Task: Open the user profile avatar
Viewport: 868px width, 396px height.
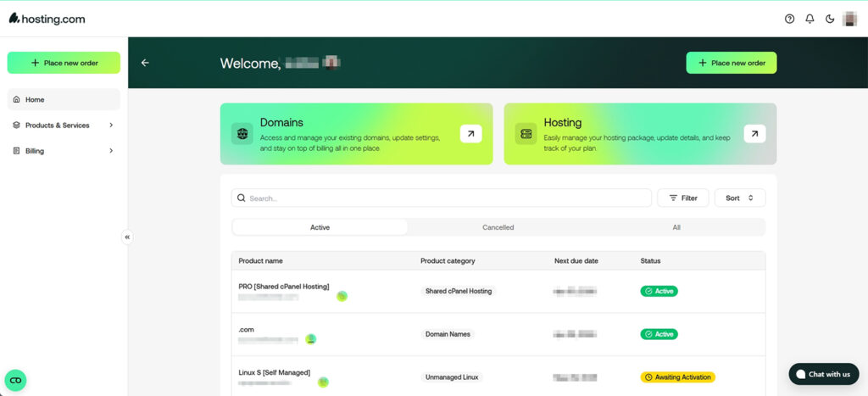Action: pos(849,19)
